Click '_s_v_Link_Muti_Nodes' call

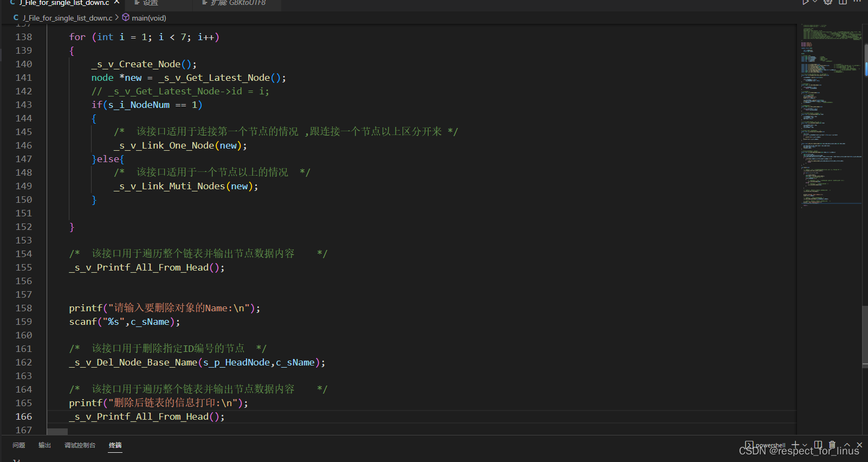pyautogui.click(x=170, y=186)
